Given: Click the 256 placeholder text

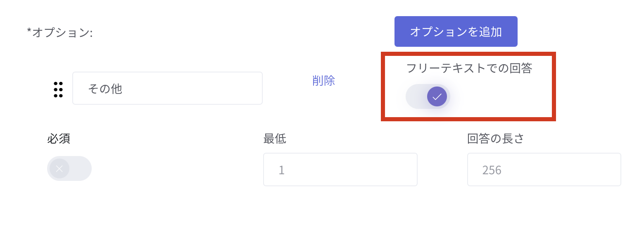Looking at the screenshot, I should (492, 170).
